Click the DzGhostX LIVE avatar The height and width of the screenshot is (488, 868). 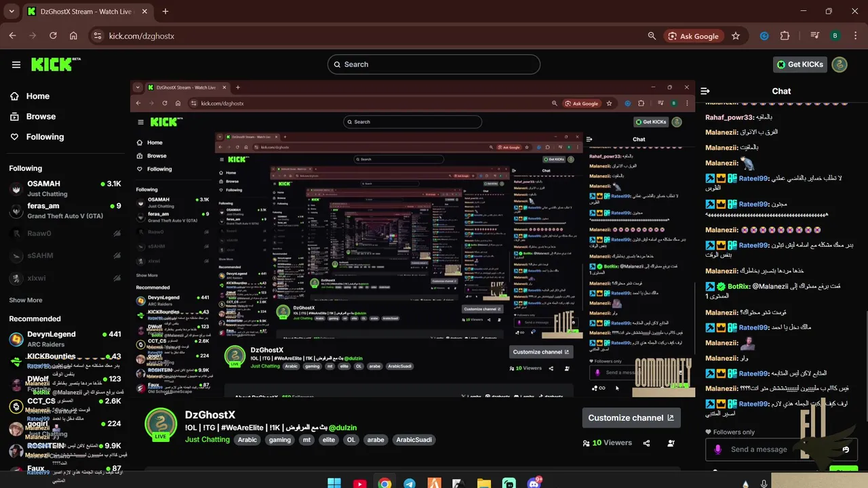[x=161, y=426]
